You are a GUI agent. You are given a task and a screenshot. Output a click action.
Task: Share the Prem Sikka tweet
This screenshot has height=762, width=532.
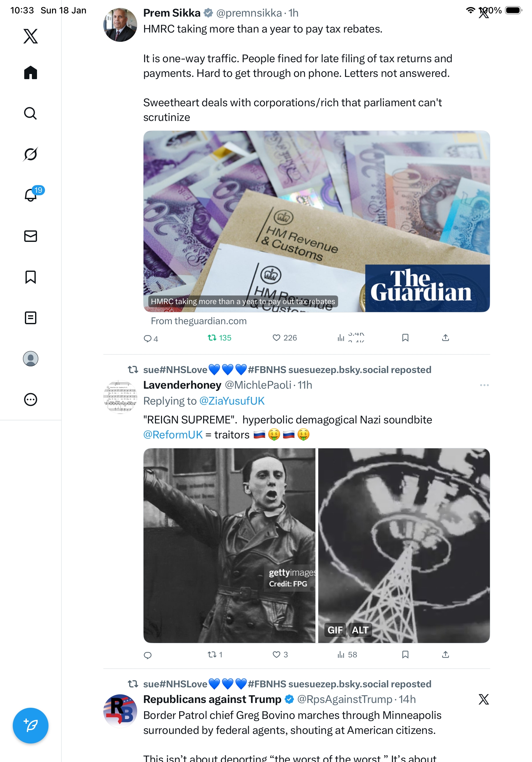click(x=446, y=338)
